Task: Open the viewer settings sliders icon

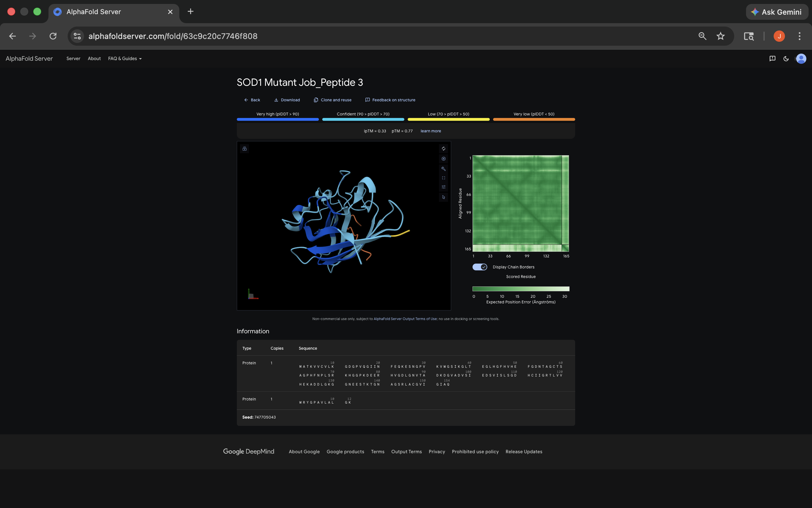Action: click(443, 187)
